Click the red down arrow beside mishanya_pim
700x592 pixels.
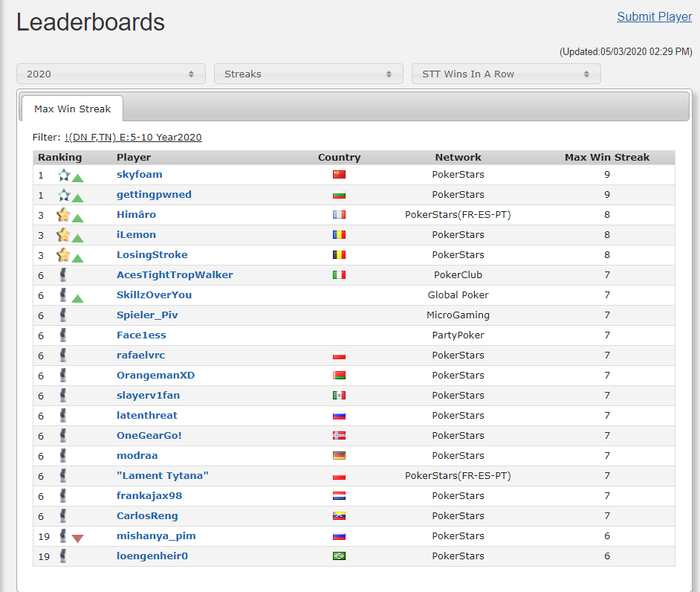(x=77, y=538)
